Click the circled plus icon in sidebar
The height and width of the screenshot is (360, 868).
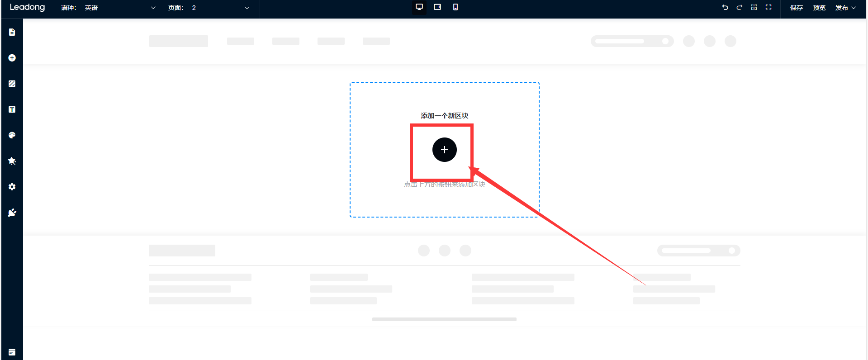(x=12, y=58)
